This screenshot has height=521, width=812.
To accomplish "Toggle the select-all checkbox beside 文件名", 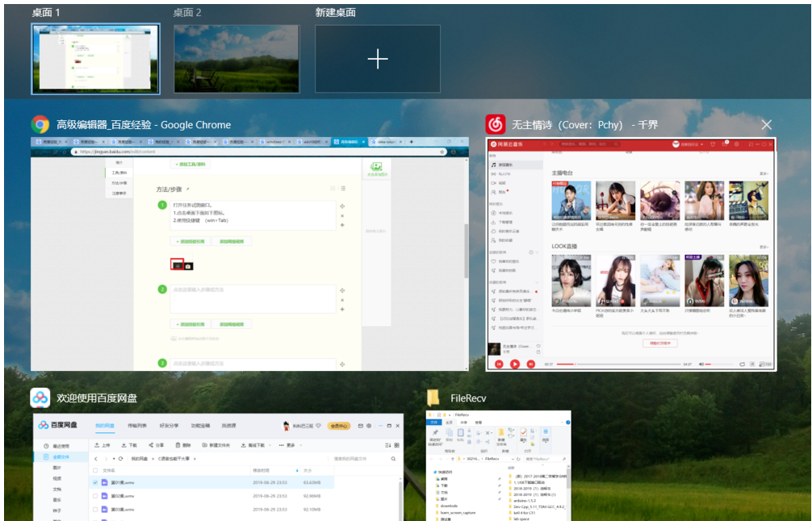I will (x=94, y=470).
